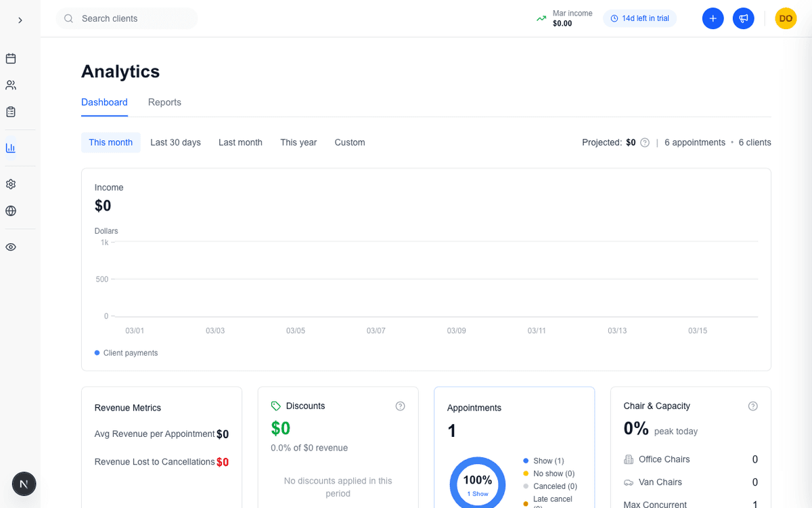812x508 pixels.
Task: Open the Projected income help tooltip
Action: pos(644,142)
